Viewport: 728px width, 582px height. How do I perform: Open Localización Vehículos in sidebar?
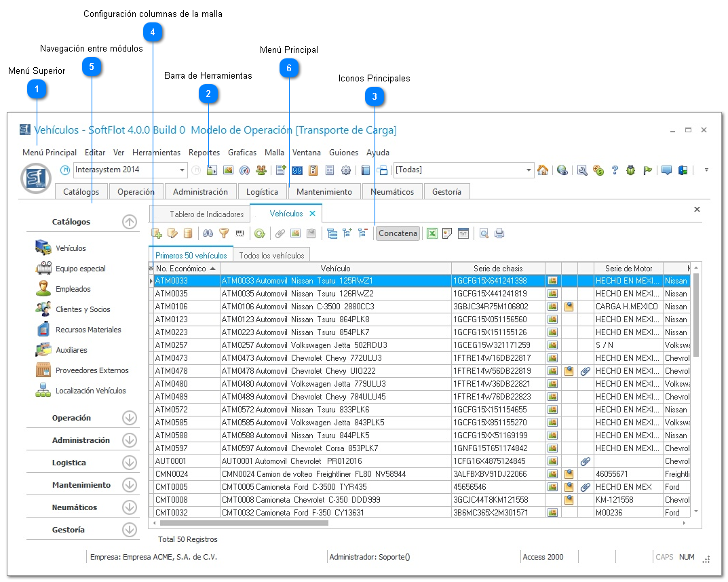pyautogui.click(x=90, y=391)
